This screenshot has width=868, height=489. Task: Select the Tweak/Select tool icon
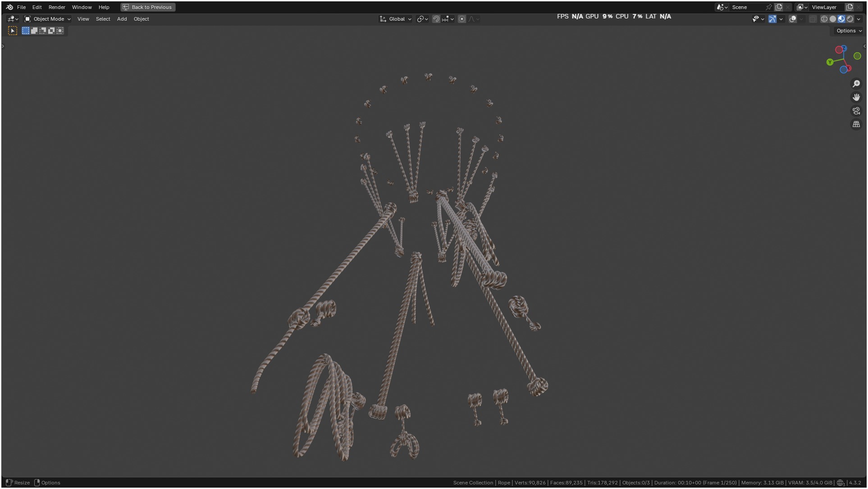tap(13, 31)
